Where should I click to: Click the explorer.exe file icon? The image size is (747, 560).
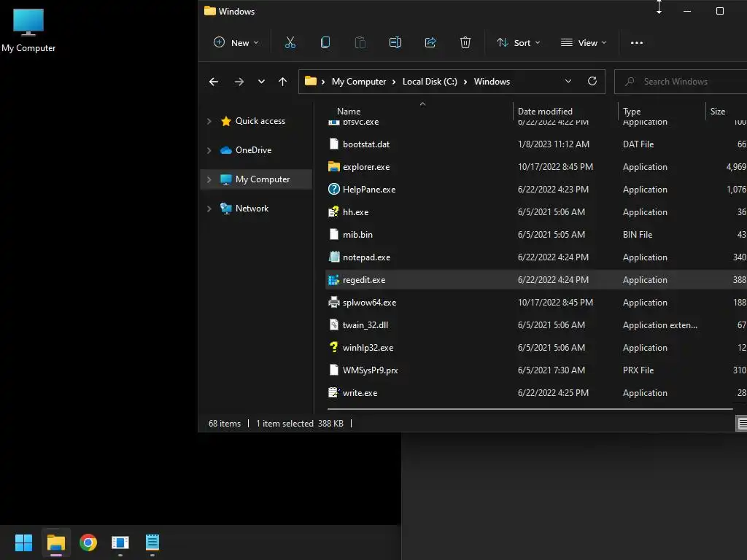(x=334, y=167)
